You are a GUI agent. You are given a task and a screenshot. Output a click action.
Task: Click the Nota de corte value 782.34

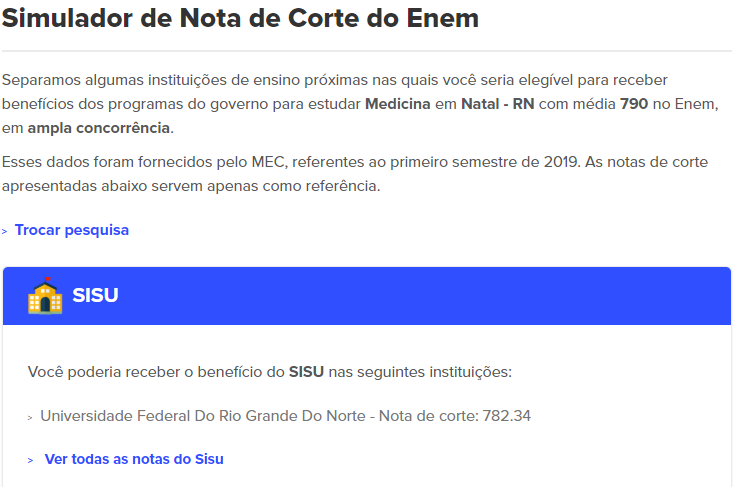click(506, 415)
